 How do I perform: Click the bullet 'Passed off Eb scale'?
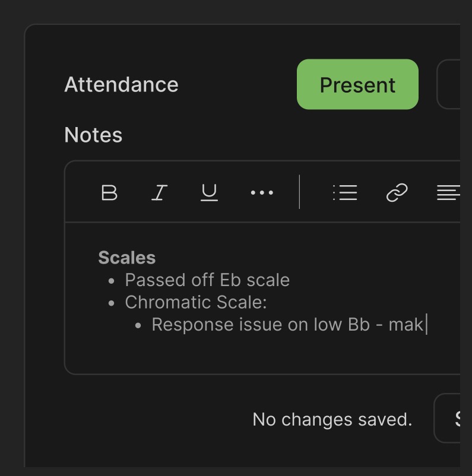point(207,280)
